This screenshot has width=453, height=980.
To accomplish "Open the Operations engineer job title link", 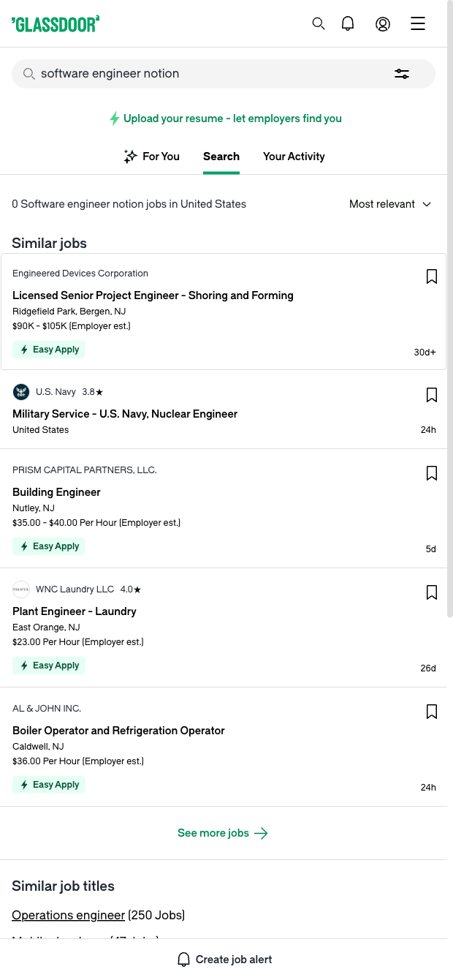I will coord(69,915).
